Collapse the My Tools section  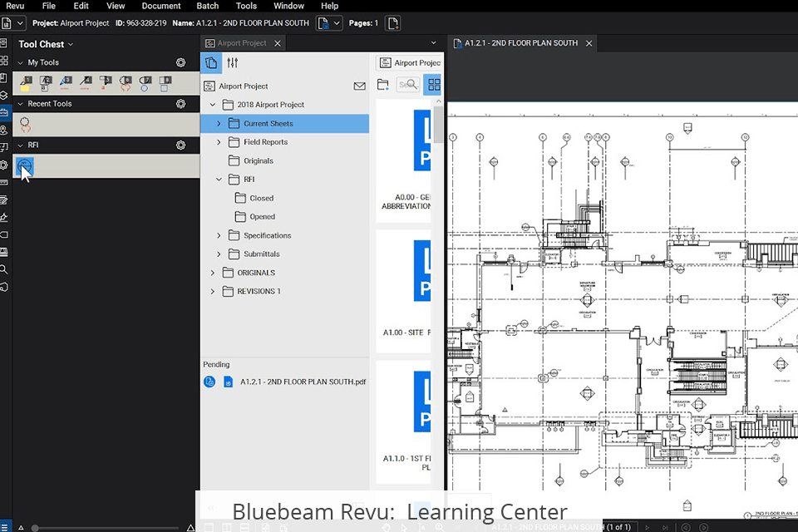pos(20,62)
